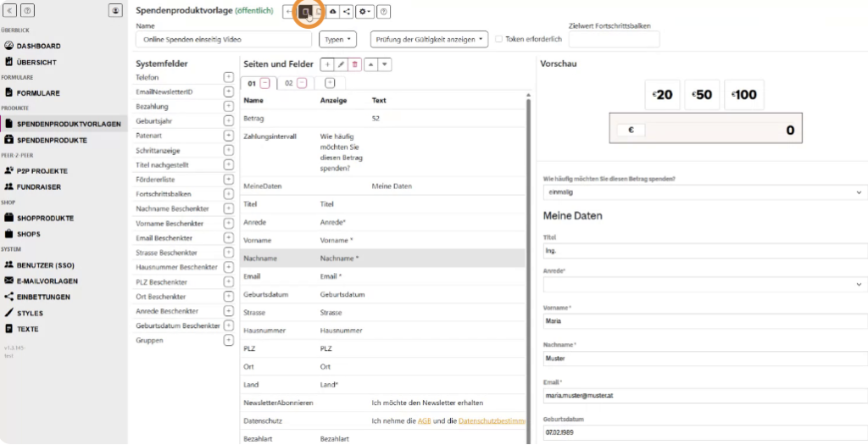
Task: Open the Anrede dropdown in the preview
Action: (705, 285)
